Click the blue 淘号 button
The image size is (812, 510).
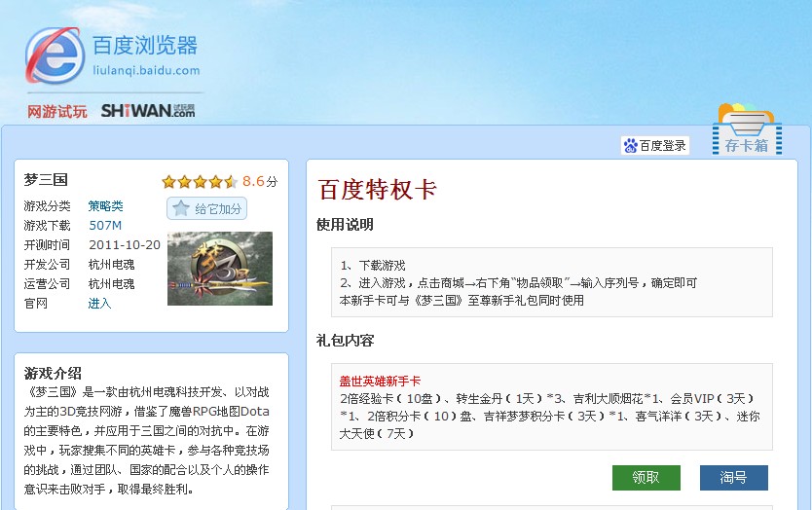(734, 477)
